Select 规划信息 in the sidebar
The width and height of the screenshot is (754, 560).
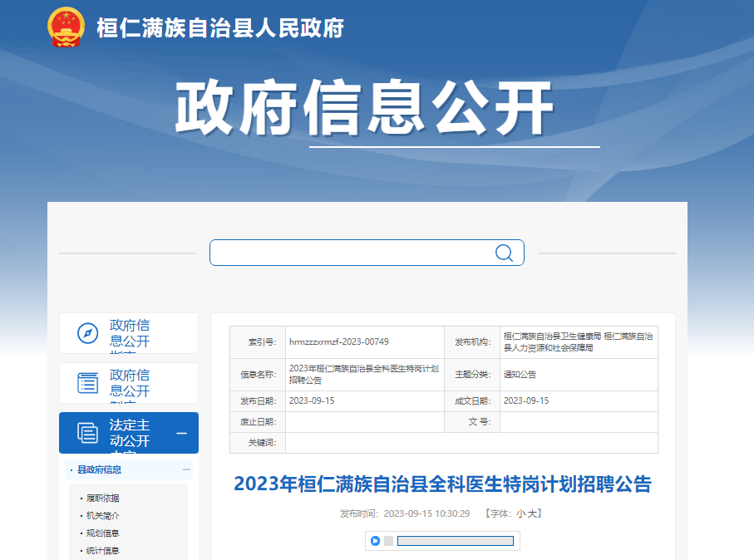[103, 533]
